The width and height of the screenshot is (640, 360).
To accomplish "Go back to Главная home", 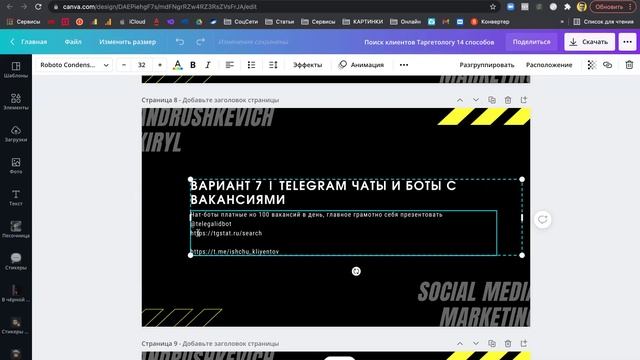I will [x=29, y=42].
